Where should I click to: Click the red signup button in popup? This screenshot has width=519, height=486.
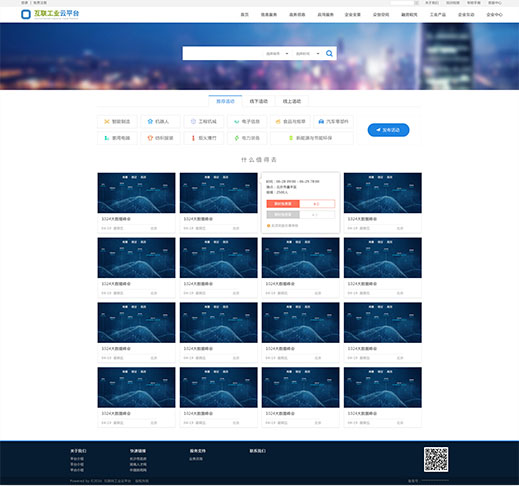pyautogui.click(x=283, y=204)
